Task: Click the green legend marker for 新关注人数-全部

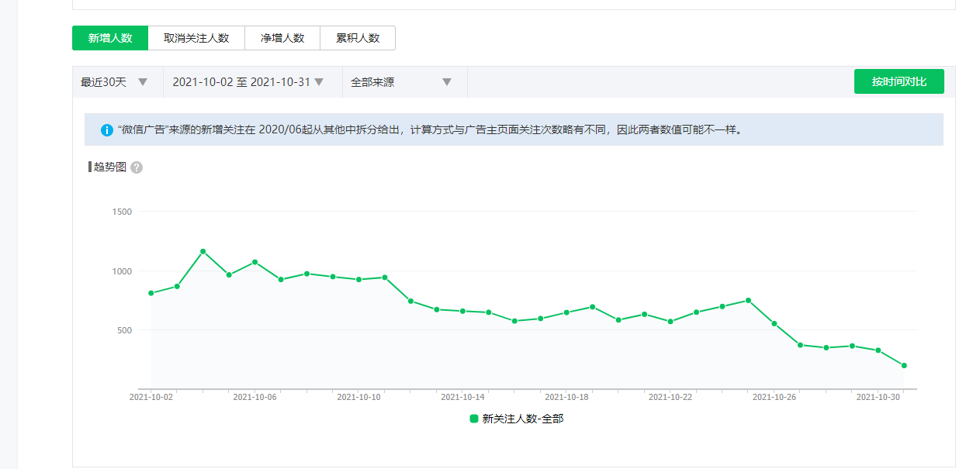Action: 474,419
